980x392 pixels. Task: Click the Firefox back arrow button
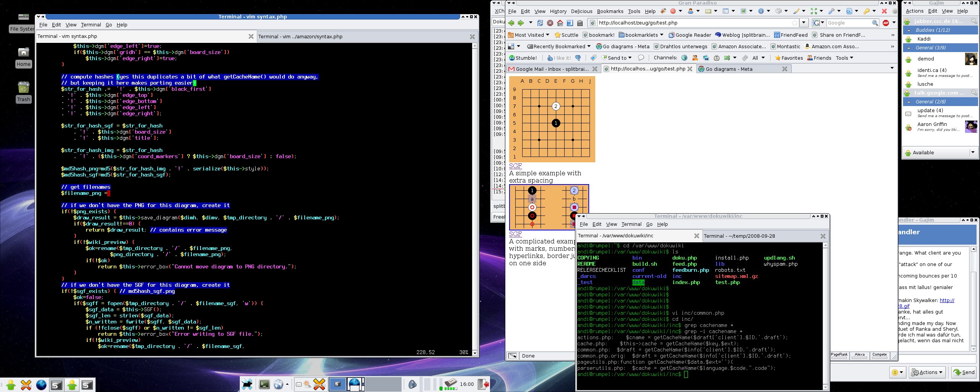[511, 23]
